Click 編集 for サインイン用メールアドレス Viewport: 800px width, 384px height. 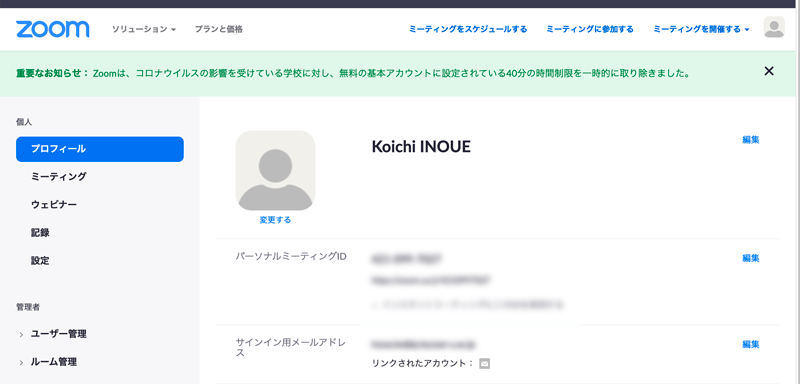[751, 344]
